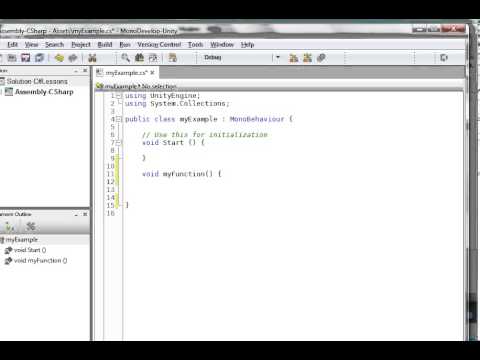Click the Replace toolbar icon
Screen dimensions: 480x360
[x=153, y=58]
